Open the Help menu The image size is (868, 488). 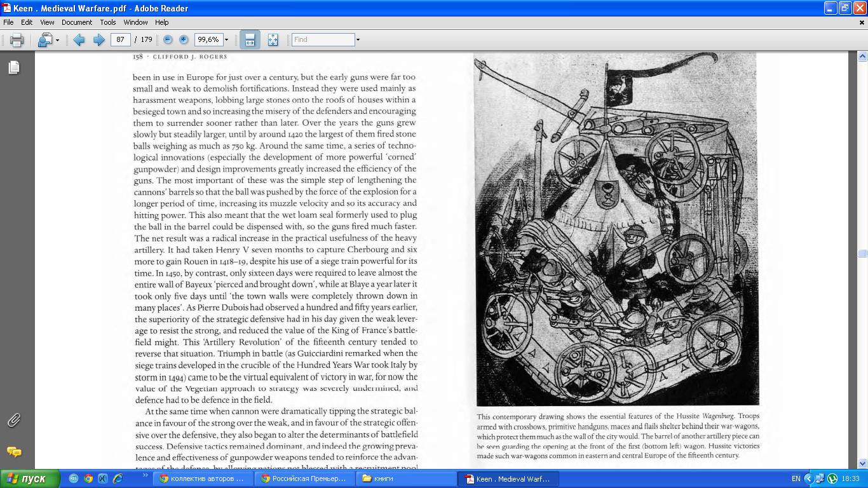pos(162,22)
